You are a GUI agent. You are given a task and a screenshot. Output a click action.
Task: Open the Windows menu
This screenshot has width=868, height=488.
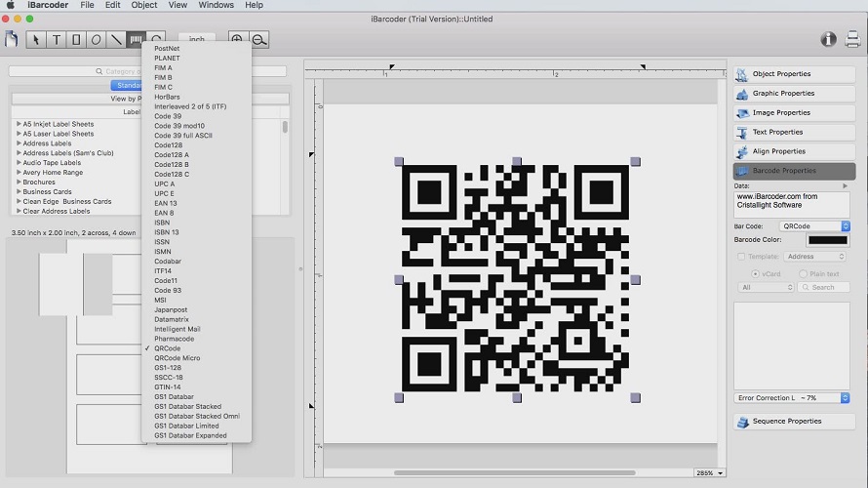click(216, 5)
